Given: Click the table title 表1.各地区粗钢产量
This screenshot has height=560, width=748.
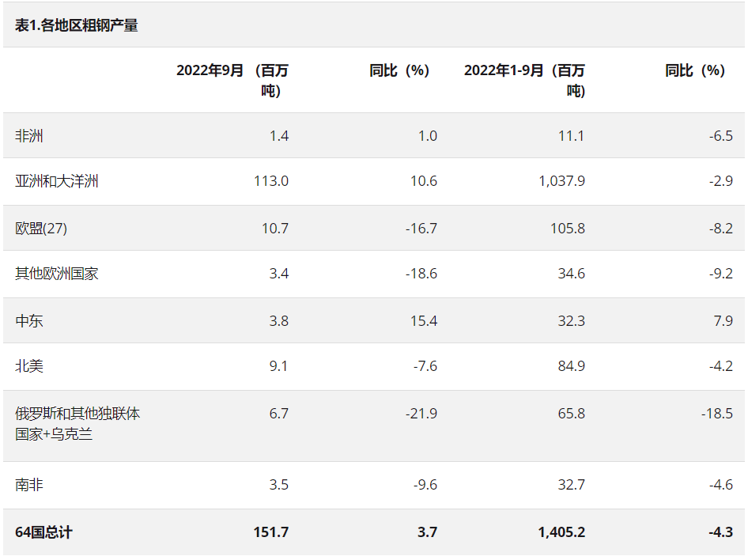Looking at the screenshot, I should [x=77, y=25].
